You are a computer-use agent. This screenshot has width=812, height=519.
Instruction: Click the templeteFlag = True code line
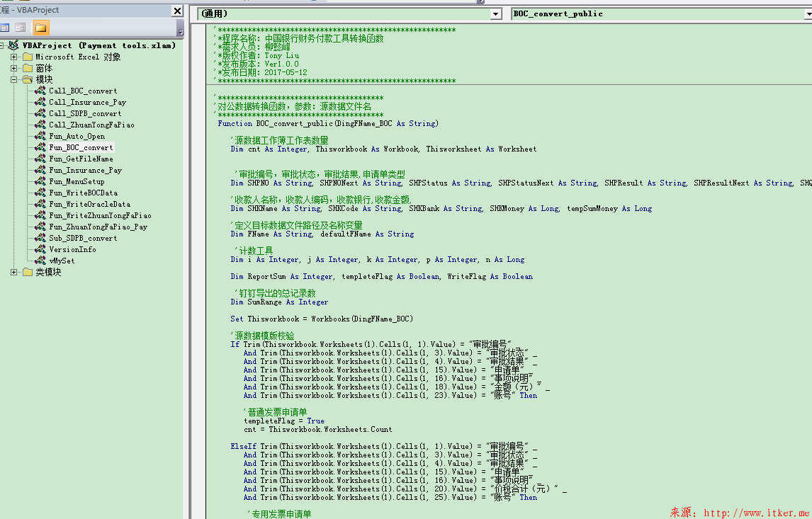click(x=284, y=421)
